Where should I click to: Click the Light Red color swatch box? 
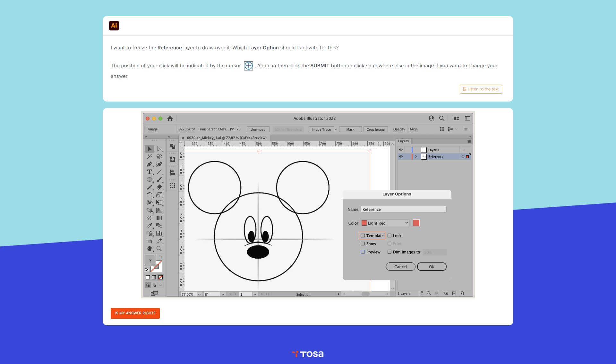point(416,223)
